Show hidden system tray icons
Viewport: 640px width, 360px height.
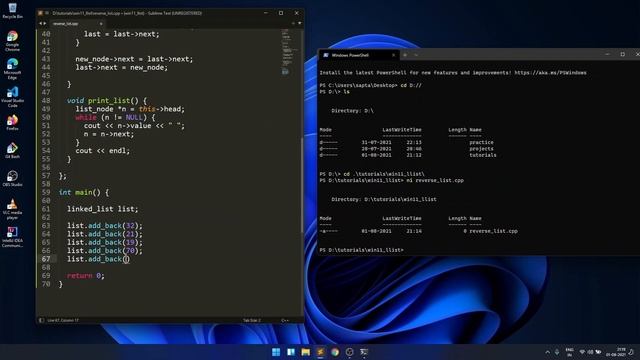pyautogui.click(x=547, y=352)
